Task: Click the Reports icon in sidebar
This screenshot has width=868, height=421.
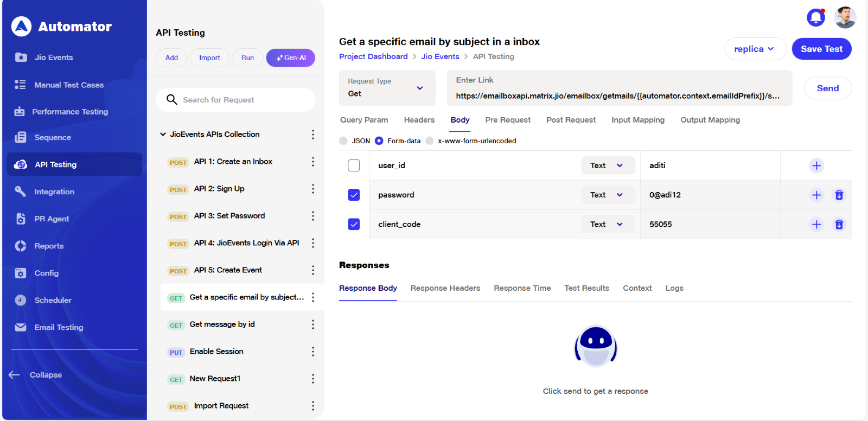Action: point(21,246)
